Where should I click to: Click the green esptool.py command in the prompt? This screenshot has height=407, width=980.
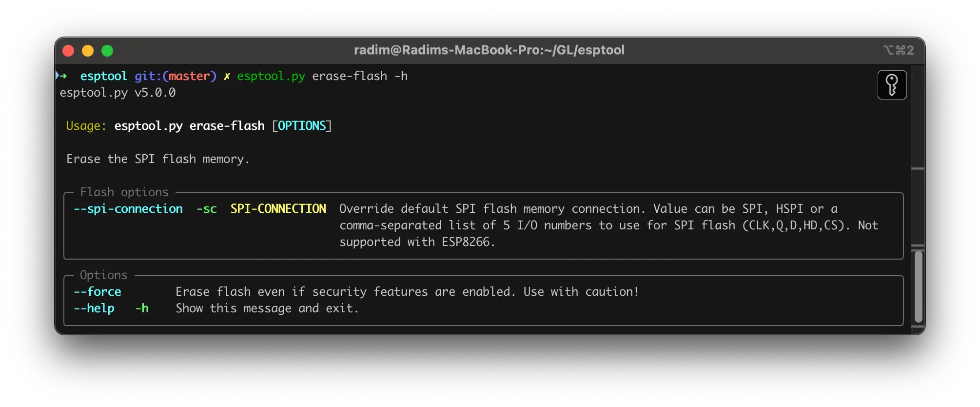[271, 76]
